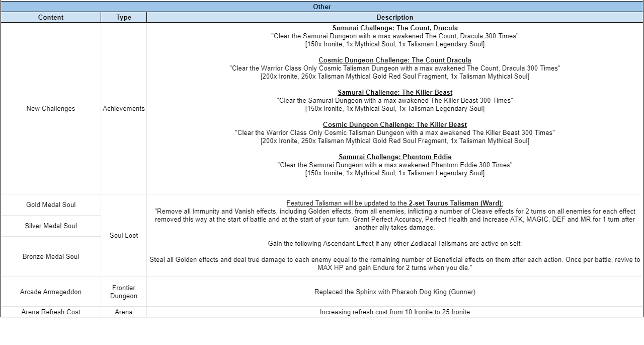Viewport: 644px width, 345px height.
Task: Click the "Arcade Armageddon" content cell
Action: click(x=51, y=292)
